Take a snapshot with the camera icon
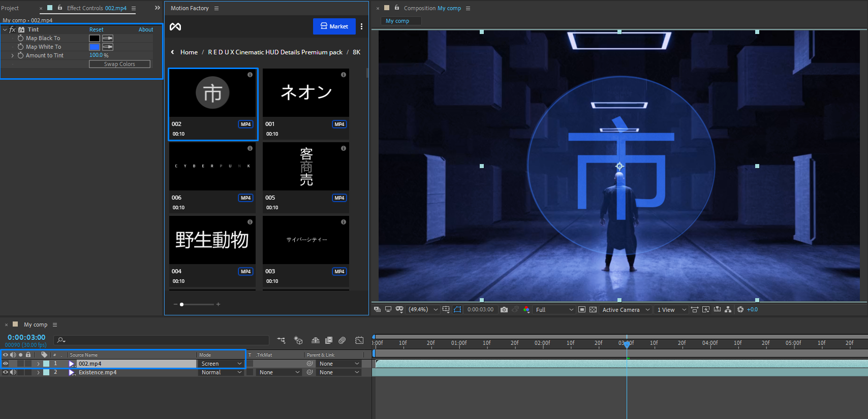 [x=504, y=310]
